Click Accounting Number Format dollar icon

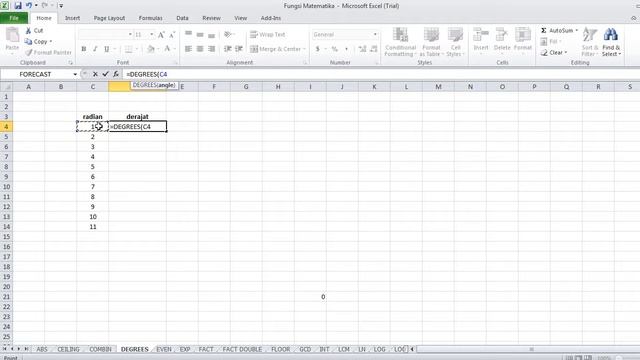(318, 49)
